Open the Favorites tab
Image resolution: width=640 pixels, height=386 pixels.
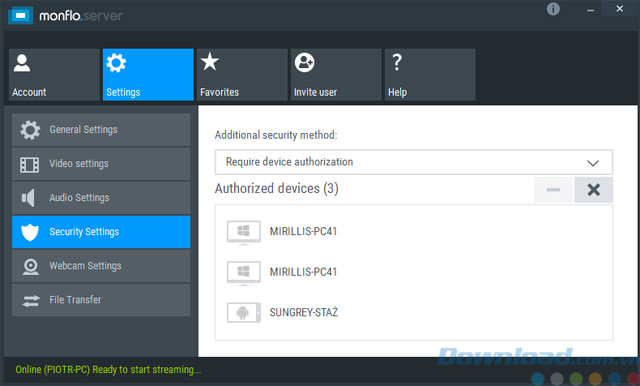click(242, 75)
